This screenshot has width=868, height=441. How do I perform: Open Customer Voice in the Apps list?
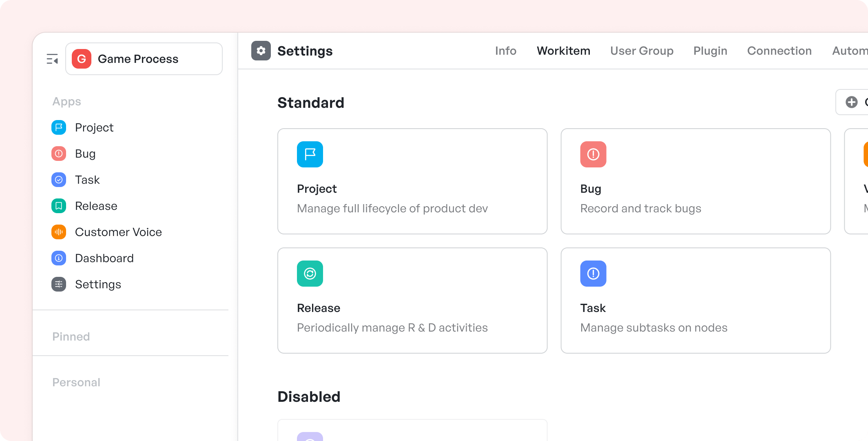pos(118,232)
